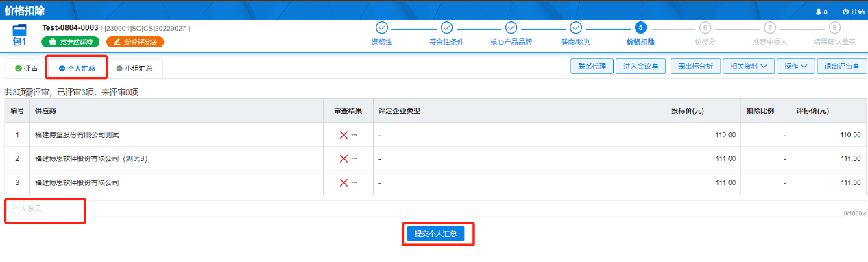This screenshot has width=868, height=262.
Task: Select step 7 推荐中标人 circle
Action: coord(770,27)
